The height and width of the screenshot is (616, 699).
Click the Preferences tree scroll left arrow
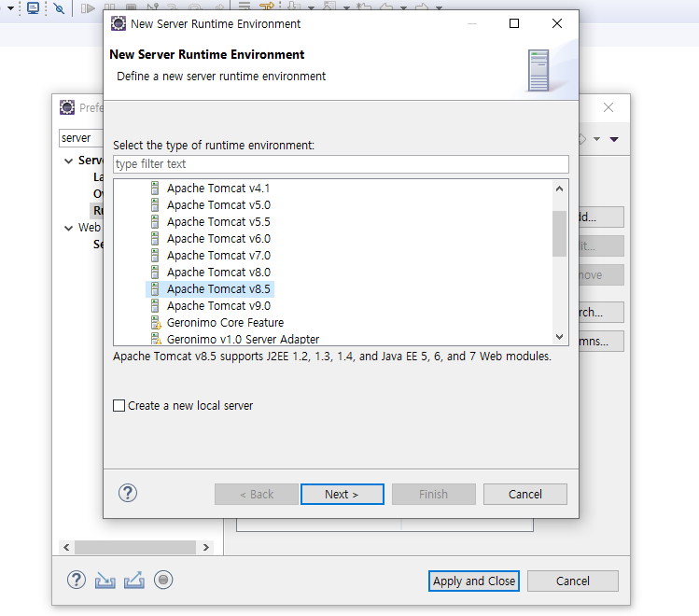(66, 547)
